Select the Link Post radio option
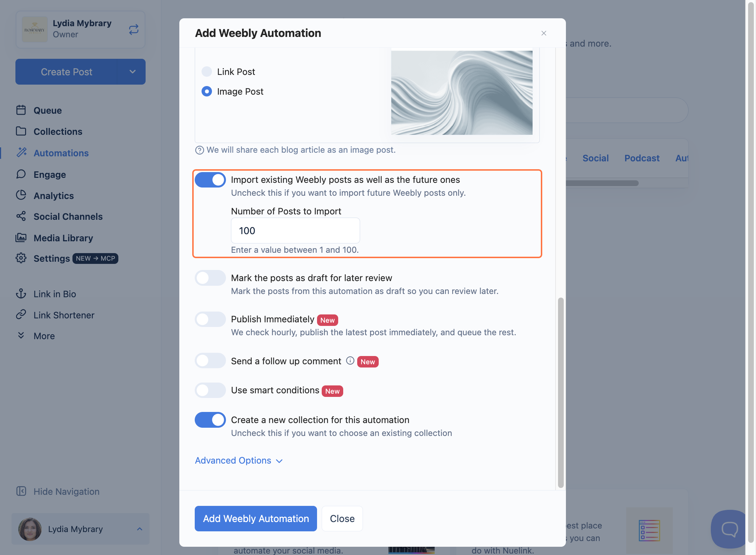 pos(207,72)
